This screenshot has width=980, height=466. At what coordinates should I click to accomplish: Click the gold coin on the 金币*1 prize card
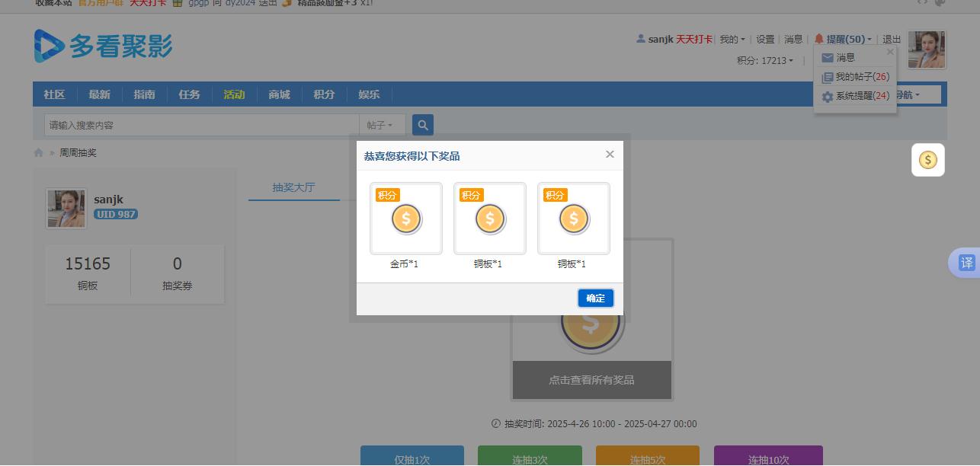[406, 219]
